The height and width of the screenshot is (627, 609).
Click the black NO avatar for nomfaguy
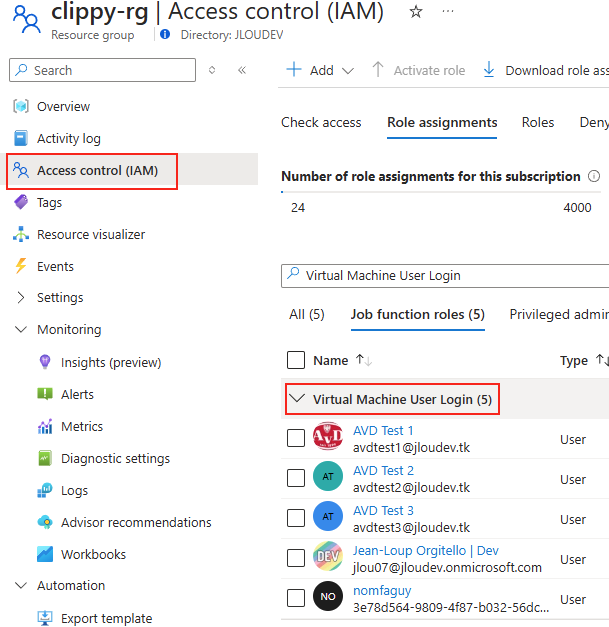[328, 596]
